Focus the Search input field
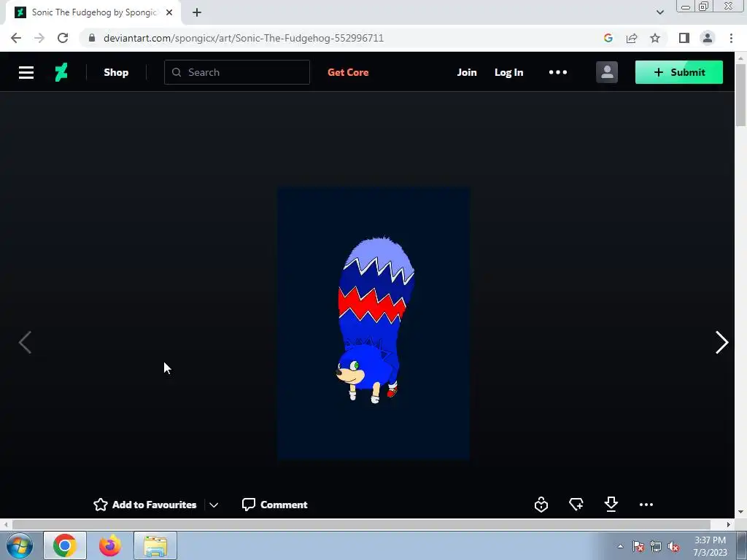The width and height of the screenshot is (747, 560). point(237,72)
